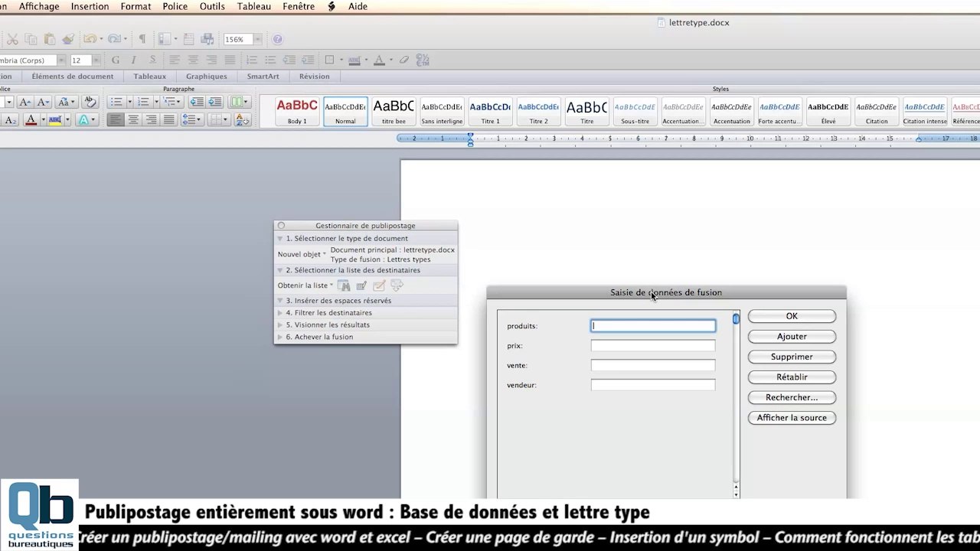
Task: Open the special symbols icon
Action: pos(423,60)
